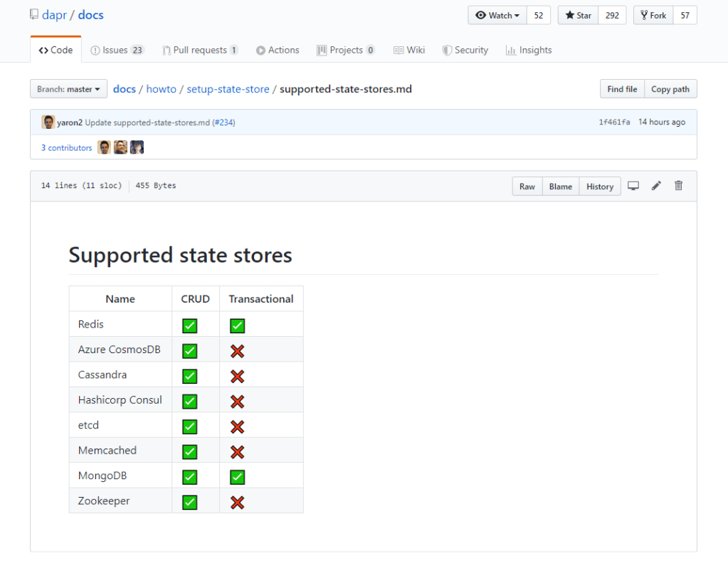Fork the repository
This screenshot has width=728, height=576.
pyautogui.click(x=653, y=15)
